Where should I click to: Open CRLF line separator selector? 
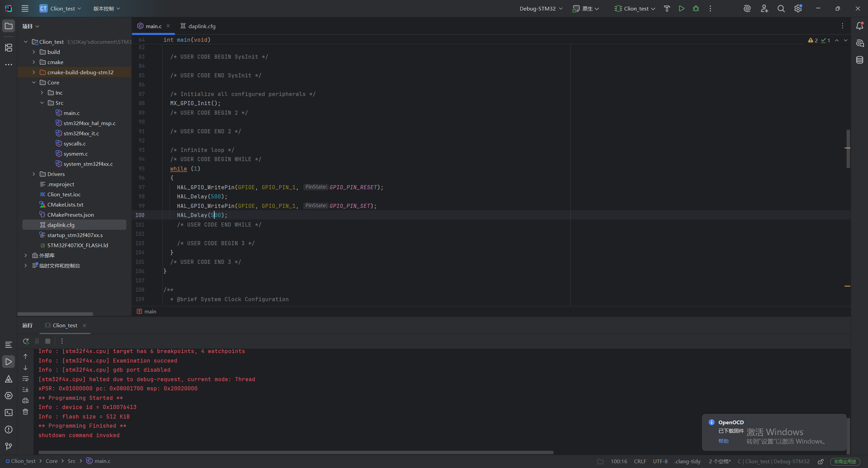pyautogui.click(x=640, y=462)
